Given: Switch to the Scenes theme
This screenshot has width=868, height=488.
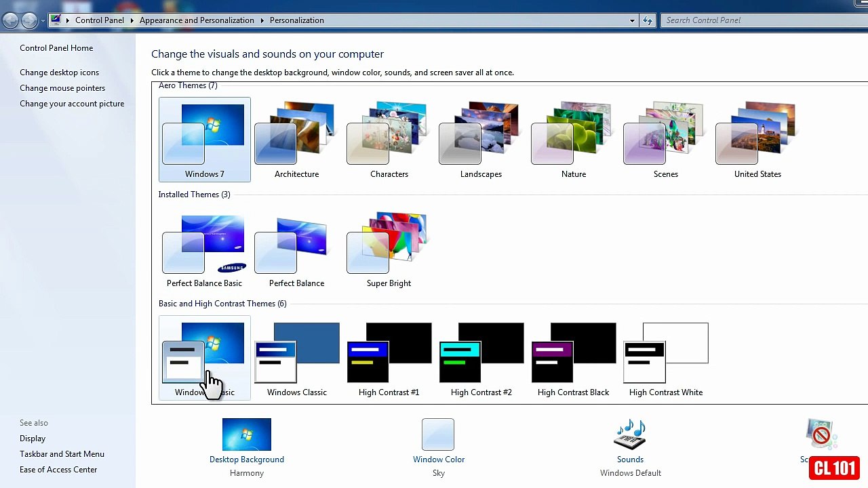Looking at the screenshot, I should pos(665,140).
